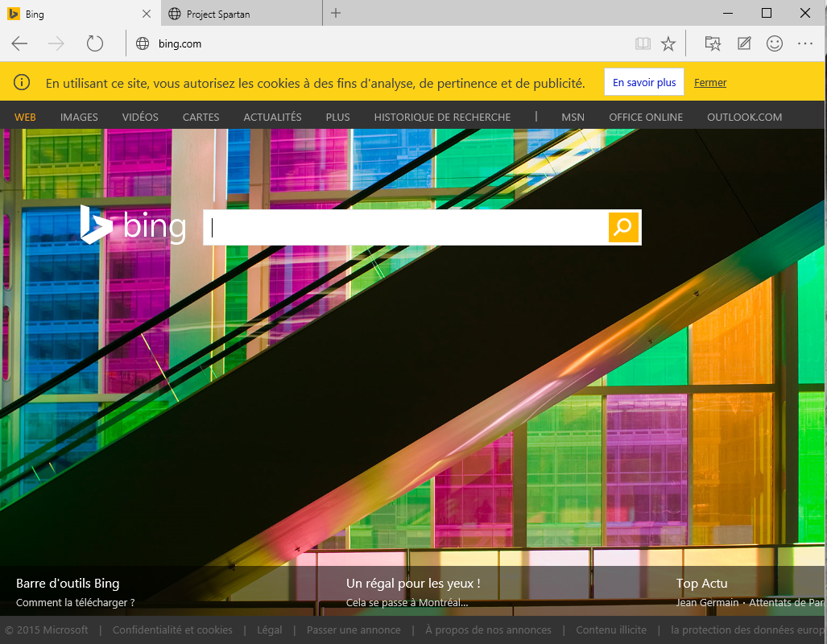The image size is (827, 644).
Task: Go back to the previous page
Action: pyautogui.click(x=19, y=43)
